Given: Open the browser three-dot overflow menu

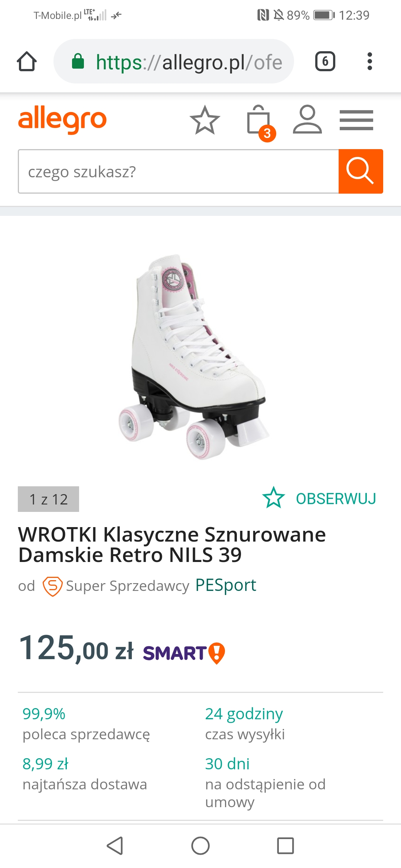Looking at the screenshot, I should [x=369, y=61].
